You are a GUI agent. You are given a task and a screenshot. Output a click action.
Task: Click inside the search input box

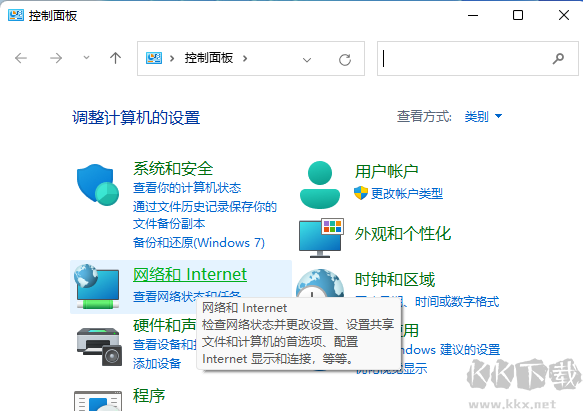click(x=478, y=58)
